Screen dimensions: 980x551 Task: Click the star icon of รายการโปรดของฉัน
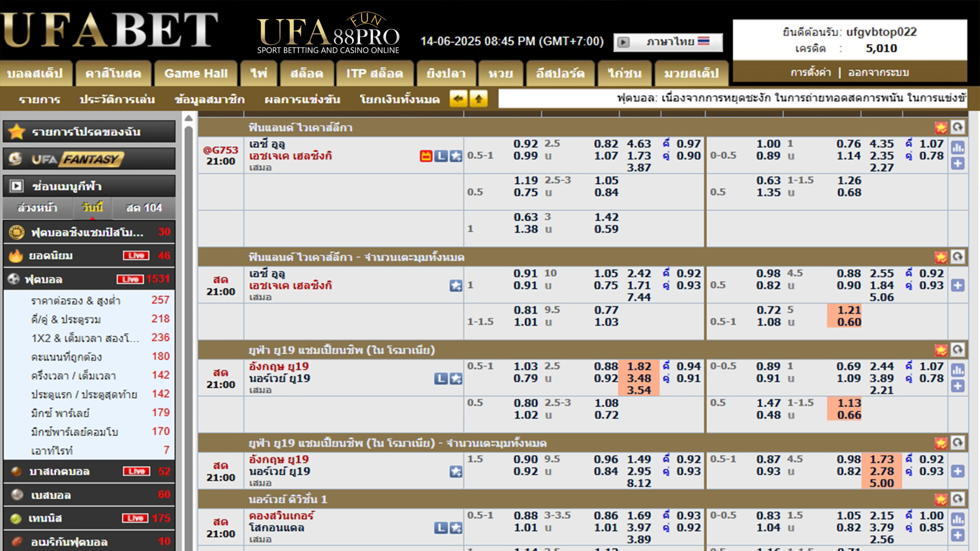click(17, 132)
